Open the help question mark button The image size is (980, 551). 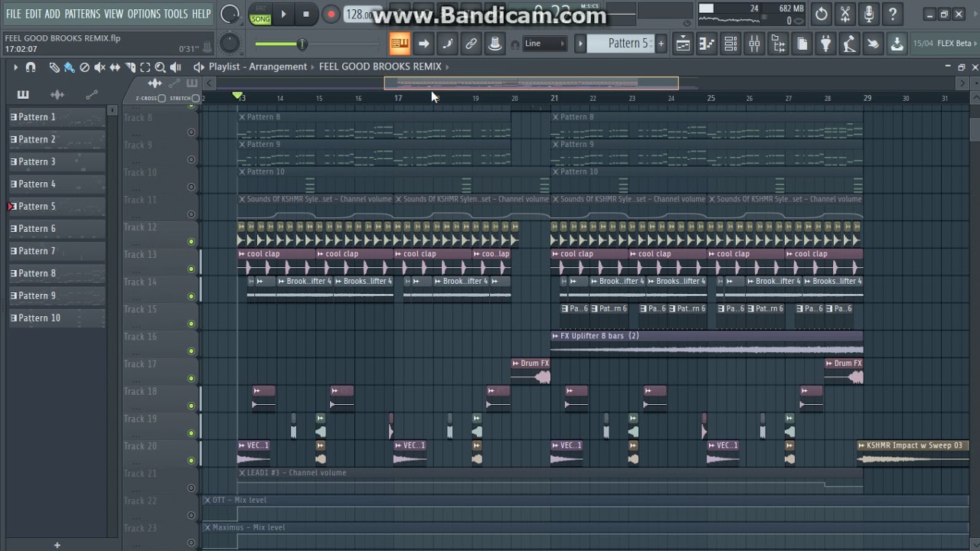[893, 14]
